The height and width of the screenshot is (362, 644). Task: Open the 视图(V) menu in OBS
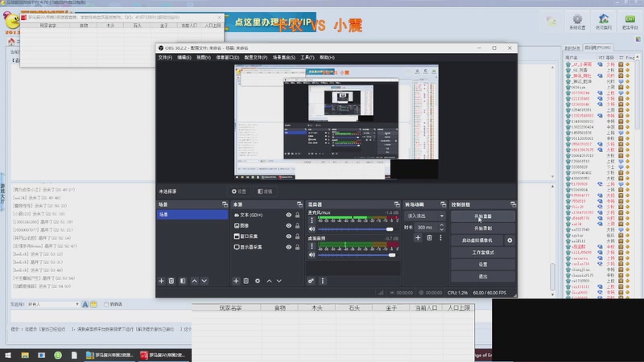[204, 57]
